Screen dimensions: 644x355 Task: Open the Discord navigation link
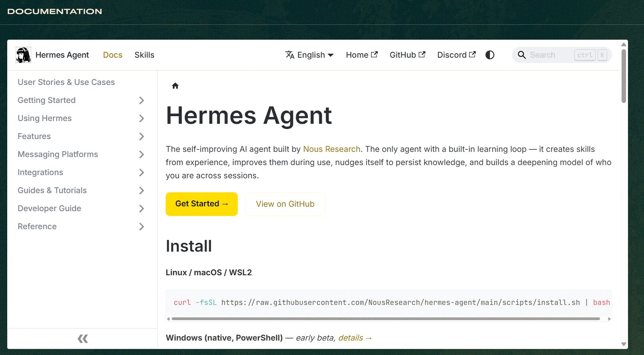click(x=456, y=55)
